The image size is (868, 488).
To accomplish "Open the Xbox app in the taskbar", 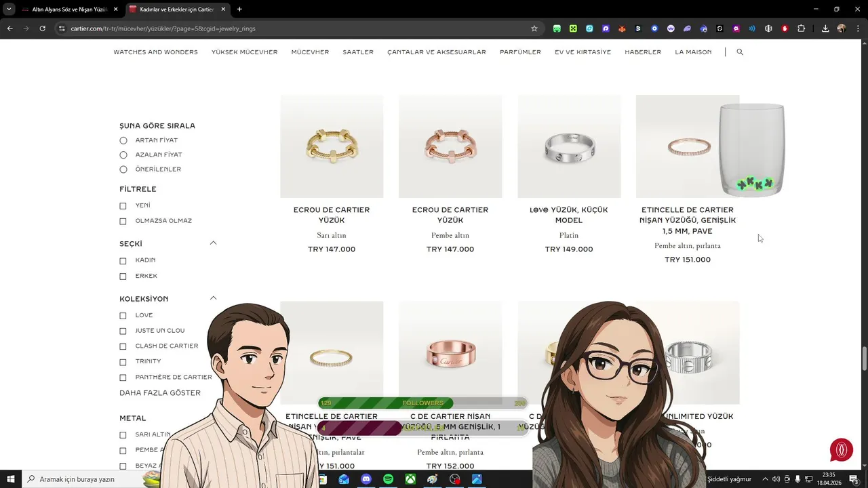I will tap(410, 479).
